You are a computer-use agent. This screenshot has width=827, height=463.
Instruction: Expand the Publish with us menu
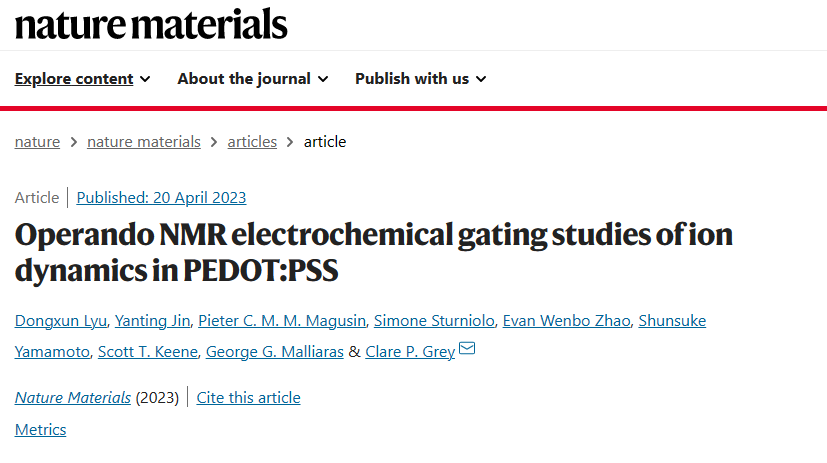(420, 79)
